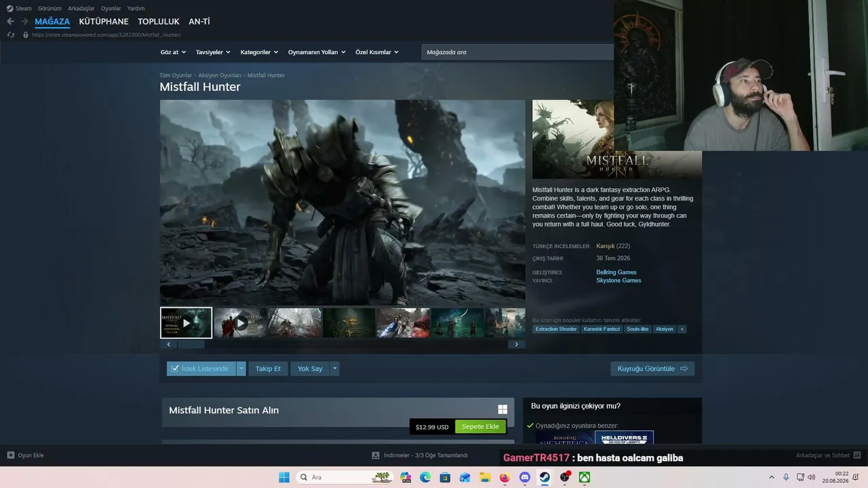Image resolution: width=868 pixels, height=488 pixels.
Task: Select the Souls-like tag
Action: click(637, 329)
